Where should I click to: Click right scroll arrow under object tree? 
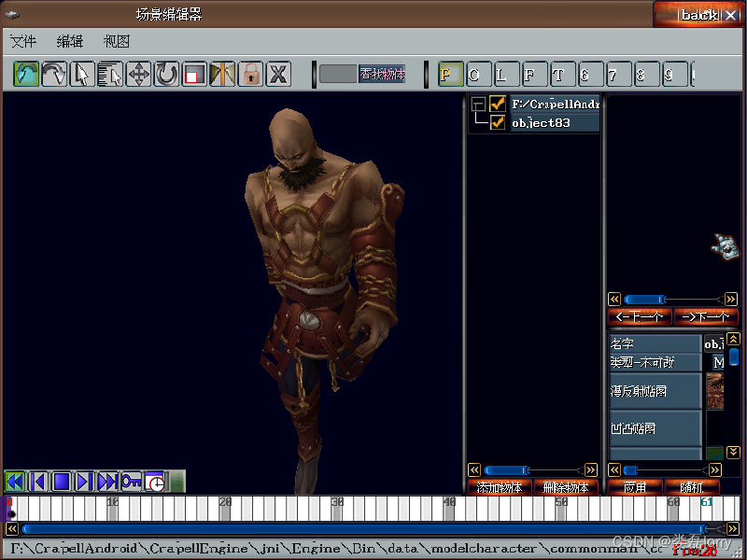click(x=591, y=470)
